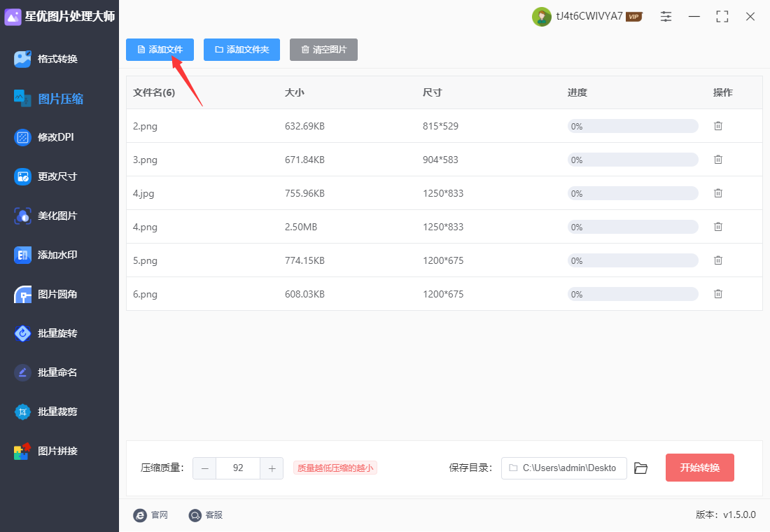This screenshot has width=770, height=532.
Task: Click 清空图片 to clear all images
Action: click(x=323, y=50)
